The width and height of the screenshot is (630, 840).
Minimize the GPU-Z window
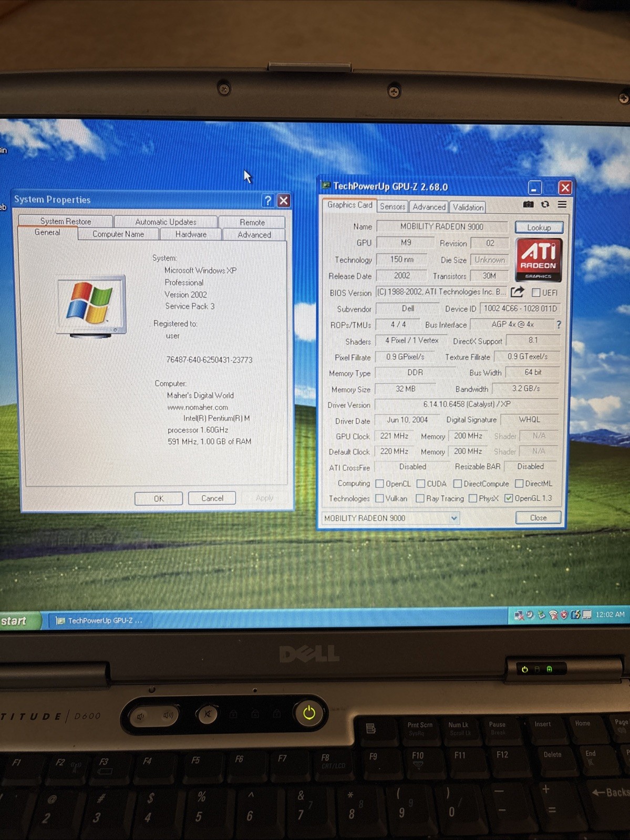pyautogui.click(x=535, y=188)
